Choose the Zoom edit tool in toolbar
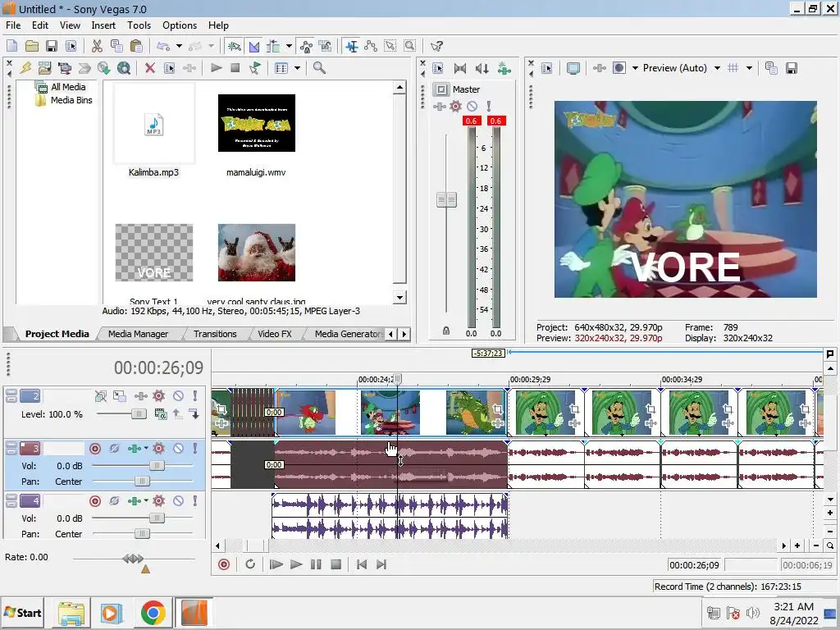Viewport: 840px width, 630px height. tap(410, 46)
